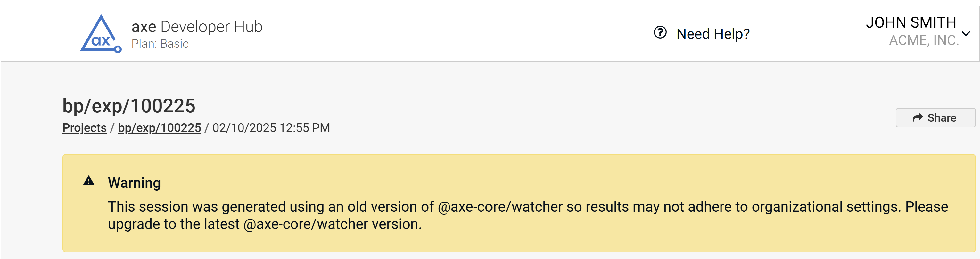The height and width of the screenshot is (259, 980).
Task: Click the 02/10/2025 12:55 PM timestamp
Action: [271, 128]
